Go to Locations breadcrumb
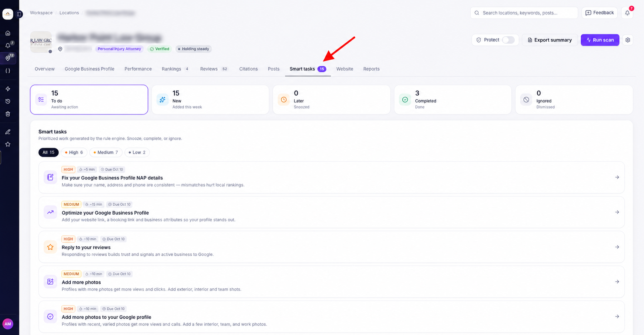This screenshot has width=644, height=335. (x=69, y=13)
